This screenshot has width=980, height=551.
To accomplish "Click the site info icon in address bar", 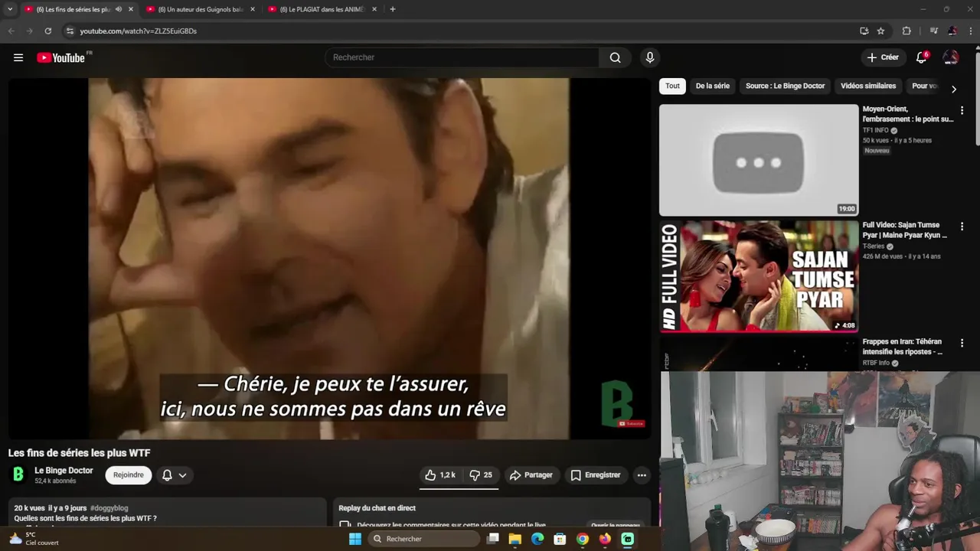I will [70, 31].
